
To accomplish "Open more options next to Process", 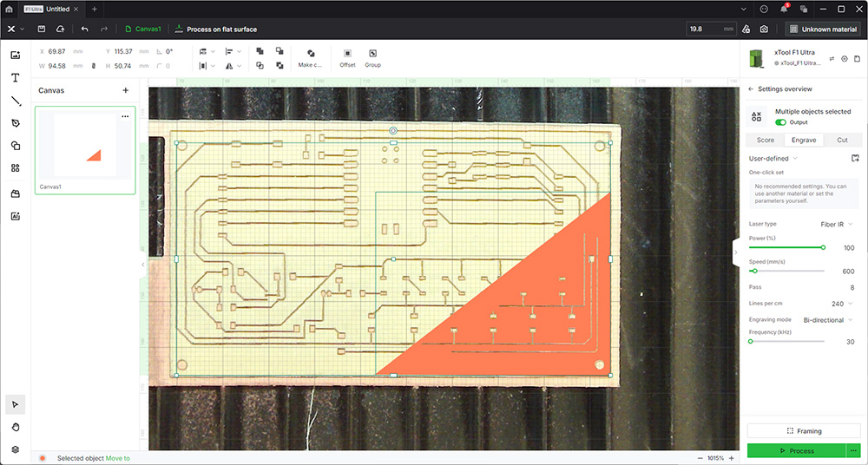I will [854, 450].
